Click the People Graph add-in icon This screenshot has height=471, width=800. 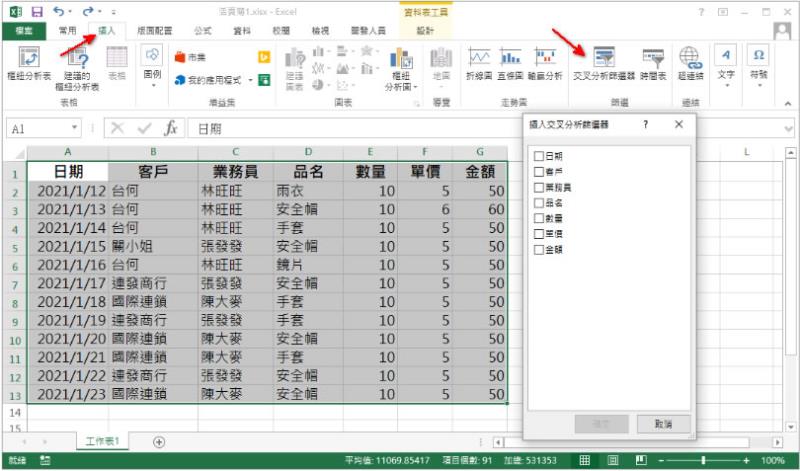264,80
